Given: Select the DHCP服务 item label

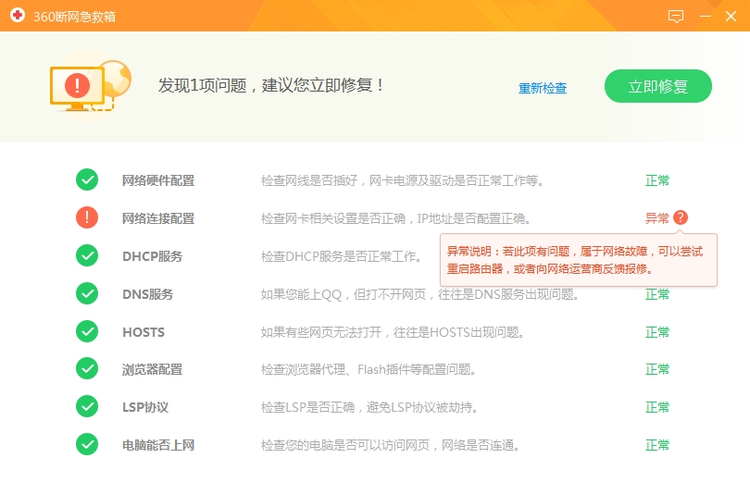Looking at the screenshot, I should [x=152, y=256].
